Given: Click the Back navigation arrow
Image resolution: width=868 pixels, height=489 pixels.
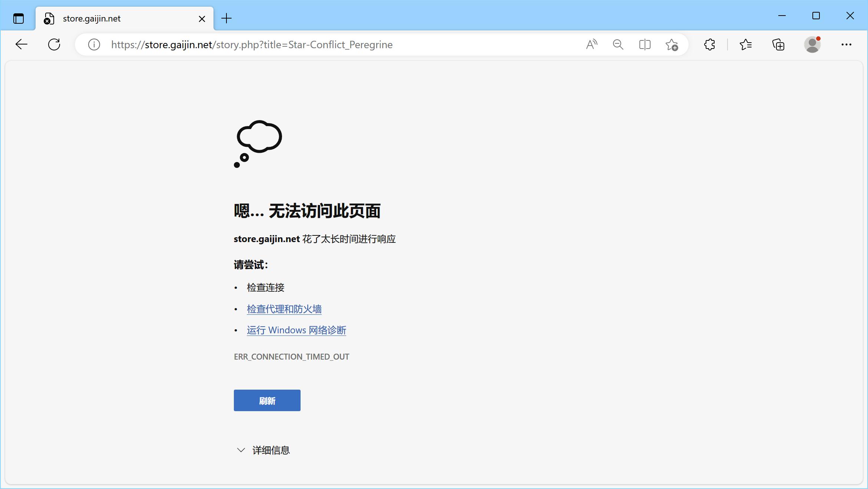Looking at the screenshot, I should (x=21, y=44).
